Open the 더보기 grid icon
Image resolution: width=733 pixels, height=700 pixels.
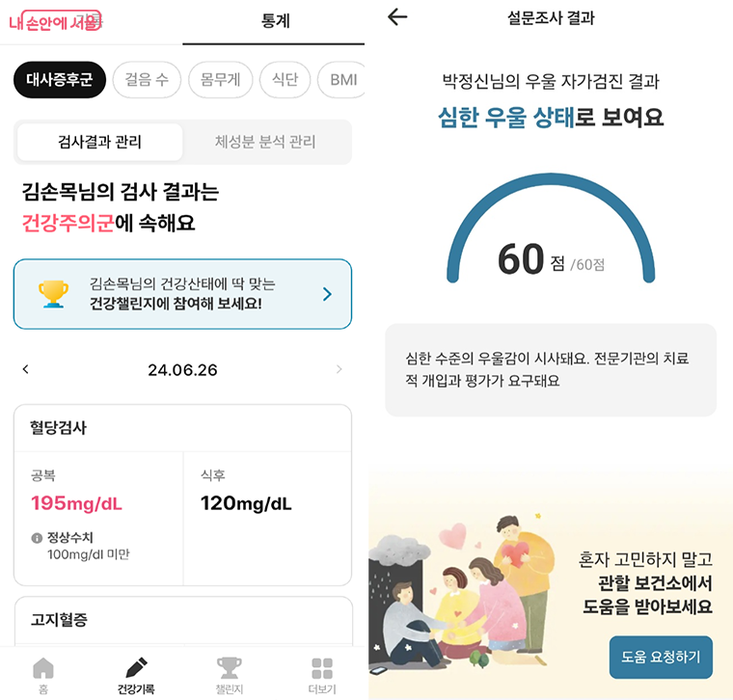click(x=322, y=669)
